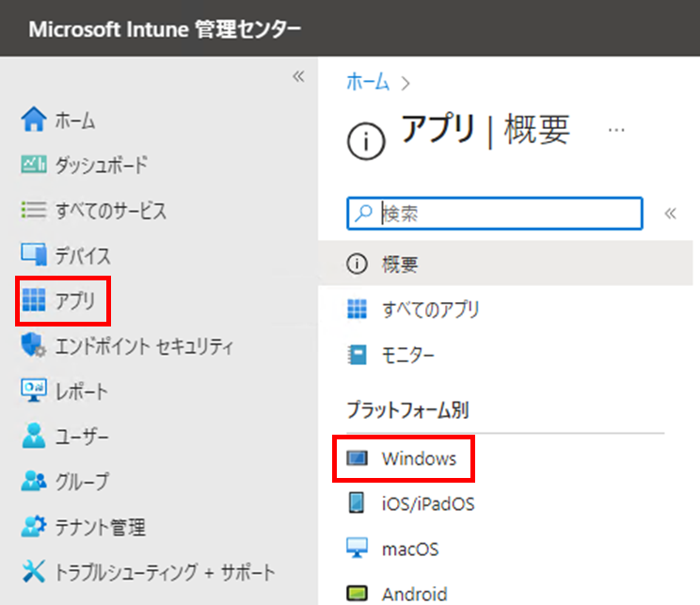Open Windows platform apps

[403, 458]
